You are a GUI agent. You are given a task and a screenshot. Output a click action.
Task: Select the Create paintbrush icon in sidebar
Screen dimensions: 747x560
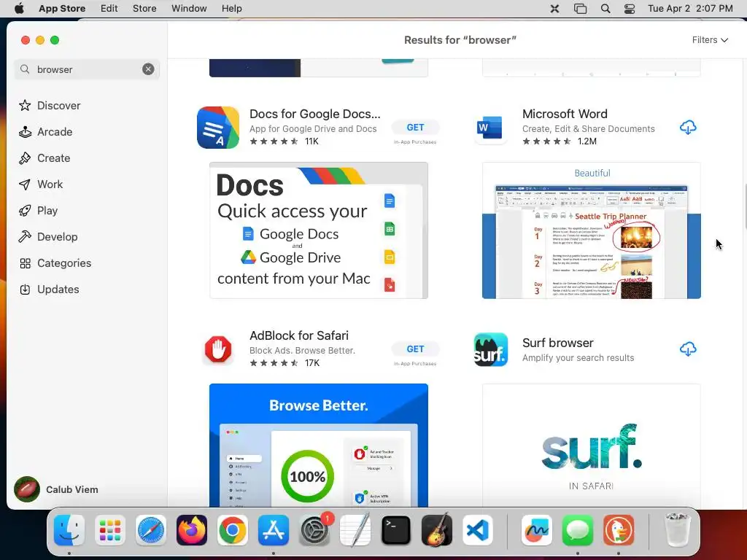(25, 158)
